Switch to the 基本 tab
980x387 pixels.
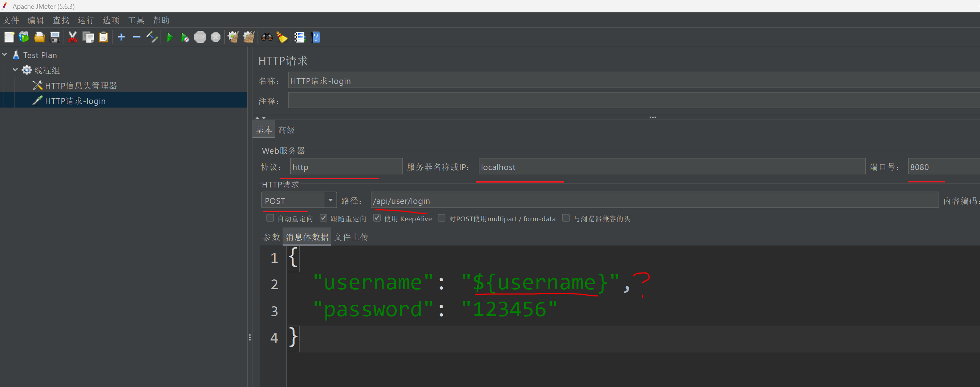(264, 130)
